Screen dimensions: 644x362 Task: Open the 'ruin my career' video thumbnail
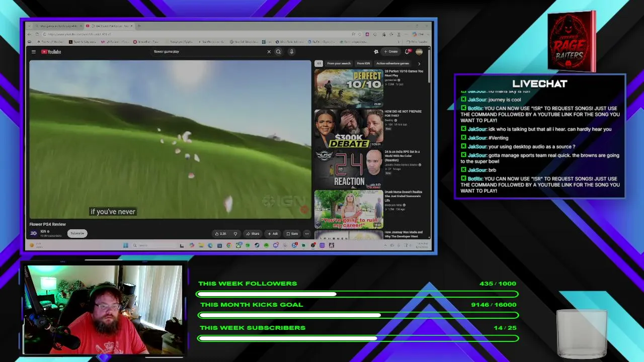point(349,209)
